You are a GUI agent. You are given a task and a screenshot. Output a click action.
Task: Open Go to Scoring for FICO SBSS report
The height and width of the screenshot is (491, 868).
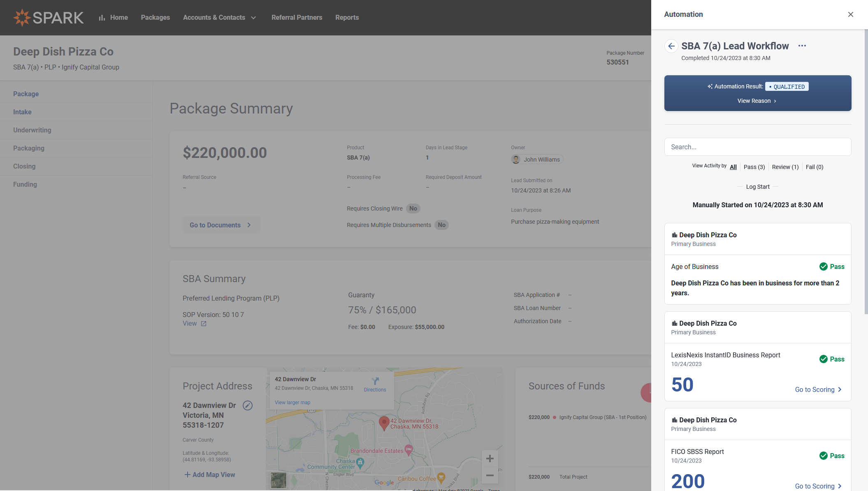(818, 486)
